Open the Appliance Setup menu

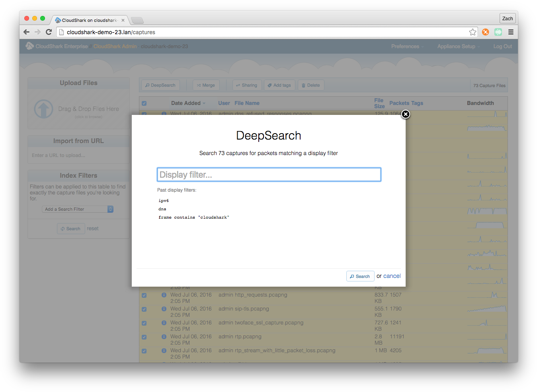click(456, 46)
